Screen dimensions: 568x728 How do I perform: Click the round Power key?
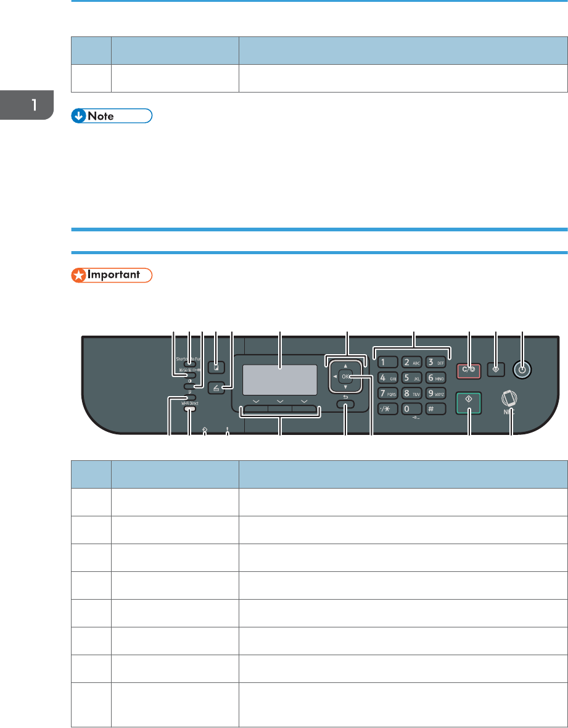click(522, 370)
